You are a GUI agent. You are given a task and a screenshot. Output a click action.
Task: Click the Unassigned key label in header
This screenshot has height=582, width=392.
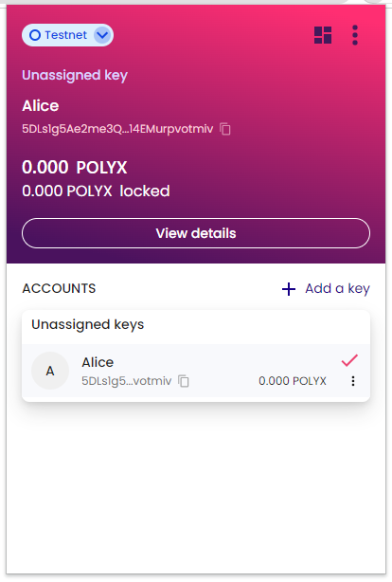75,75
